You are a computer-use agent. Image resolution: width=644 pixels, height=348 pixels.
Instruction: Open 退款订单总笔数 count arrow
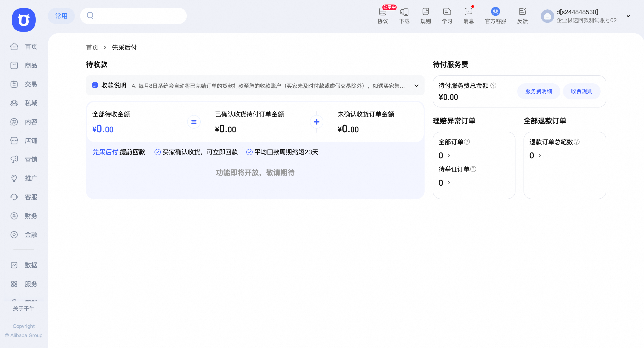tap(540, 155)
